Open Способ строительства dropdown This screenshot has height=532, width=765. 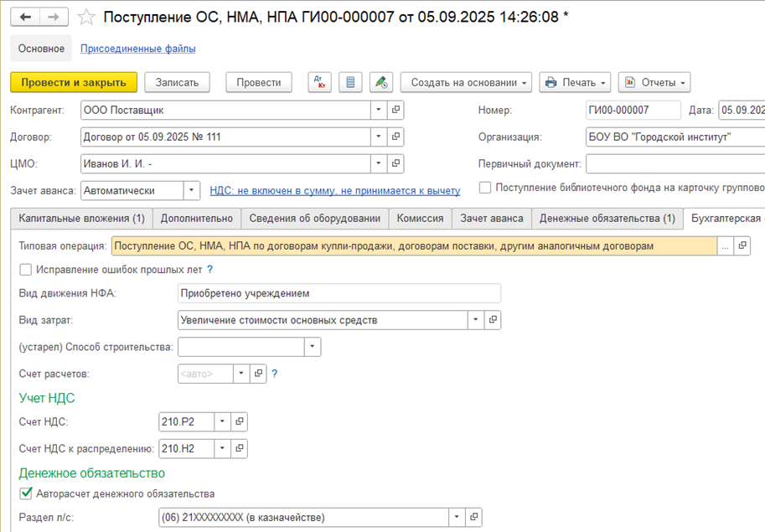(x=313, y=347)
